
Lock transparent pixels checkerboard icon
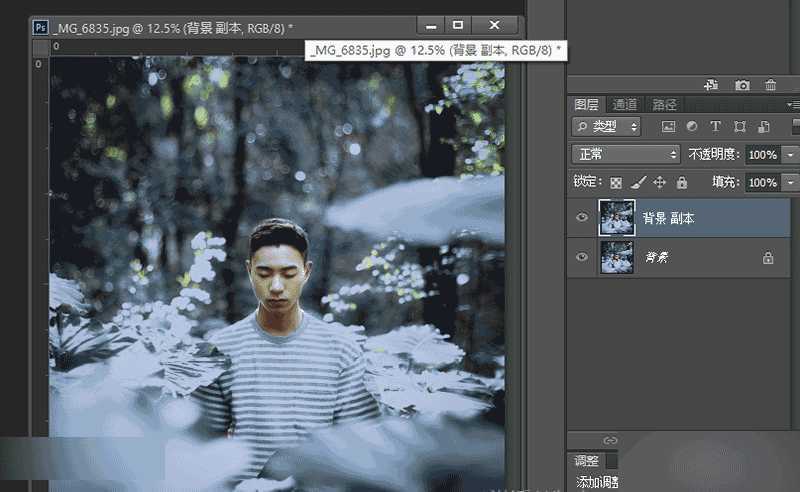click(616, 182)
